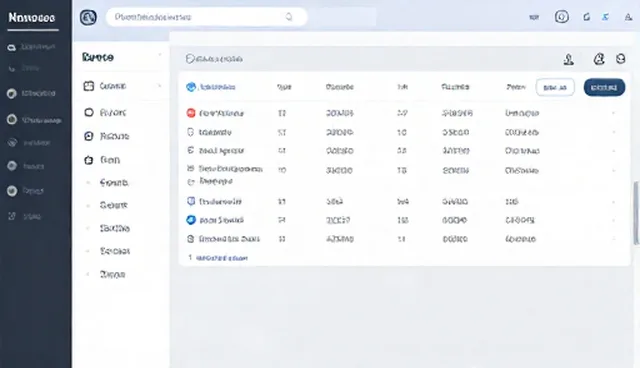
Task: Click the circle-outlined icon in the top-right bar
Action: coord(562,17)
